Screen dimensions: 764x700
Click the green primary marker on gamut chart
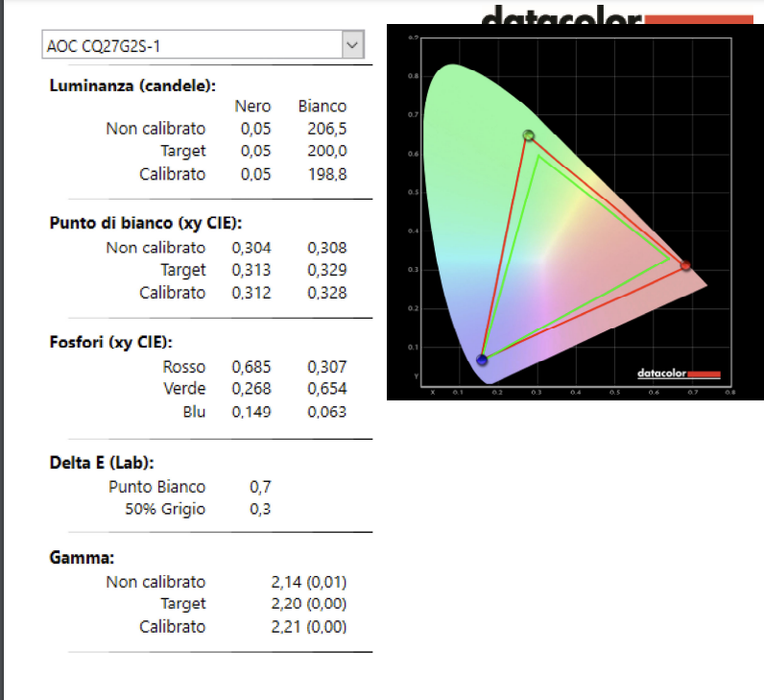tap(529, 135)
